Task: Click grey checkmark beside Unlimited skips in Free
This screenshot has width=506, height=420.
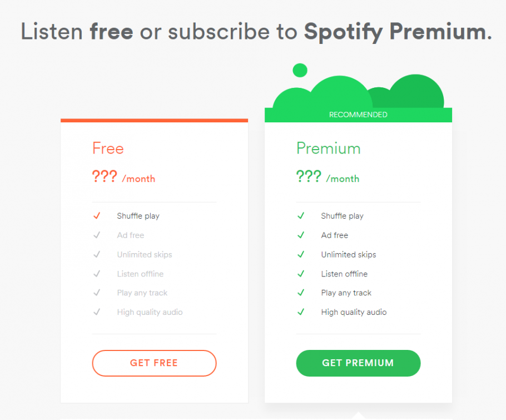Action: [97, 254]
